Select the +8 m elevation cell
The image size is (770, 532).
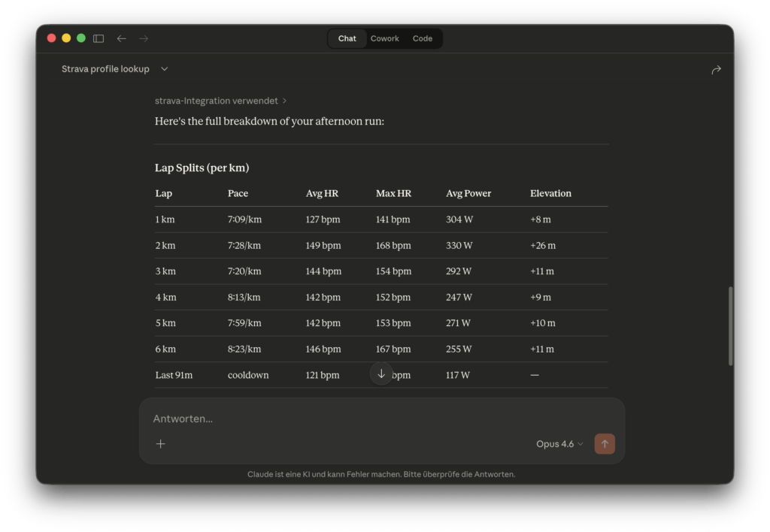click(540, 219)
